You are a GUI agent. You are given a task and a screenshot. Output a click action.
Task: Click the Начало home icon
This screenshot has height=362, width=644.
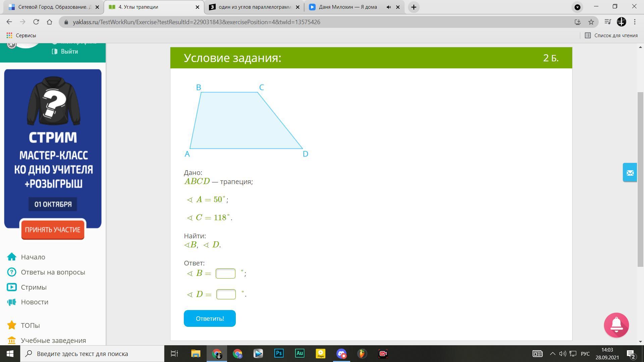12,257
